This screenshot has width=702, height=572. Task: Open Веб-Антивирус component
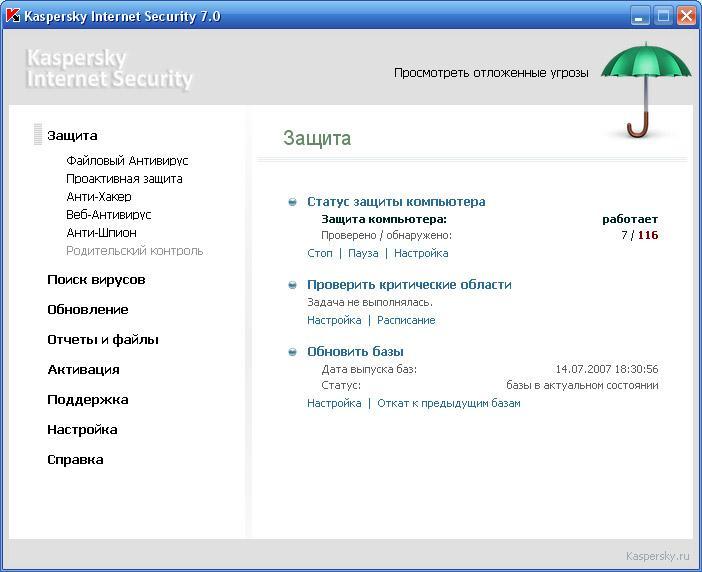tap(108, 214)
